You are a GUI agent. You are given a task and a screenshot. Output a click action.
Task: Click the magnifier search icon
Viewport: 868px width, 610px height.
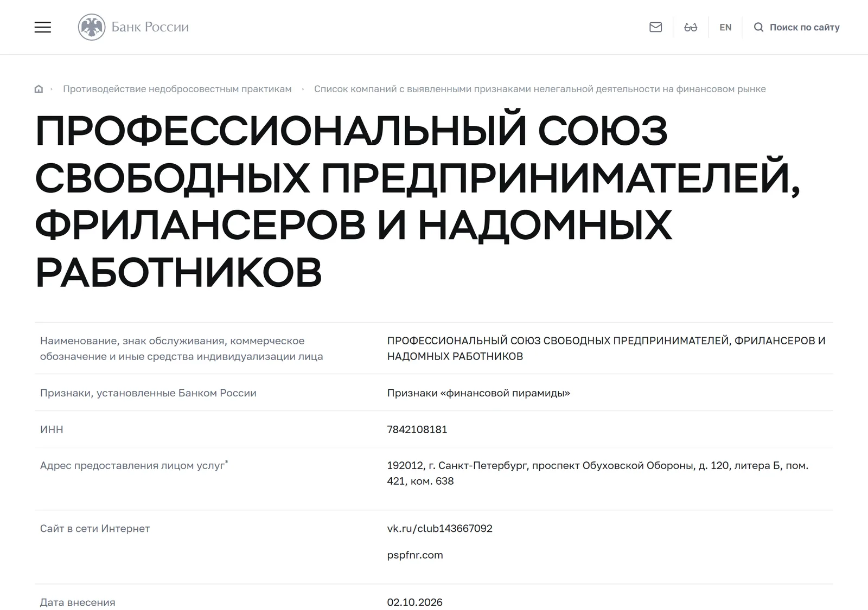pos(758,27)
